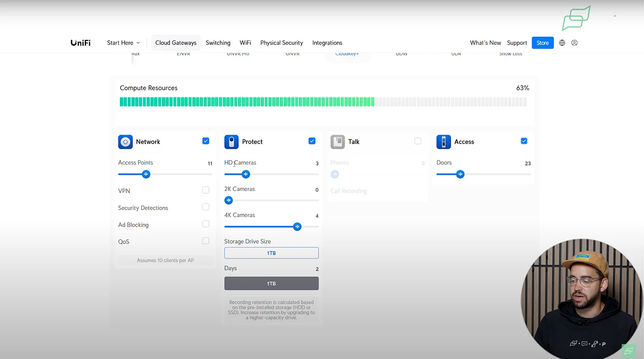Click the 4K Cameras slider handle
This screenshot has width=644, height=359.
point(297,227)
